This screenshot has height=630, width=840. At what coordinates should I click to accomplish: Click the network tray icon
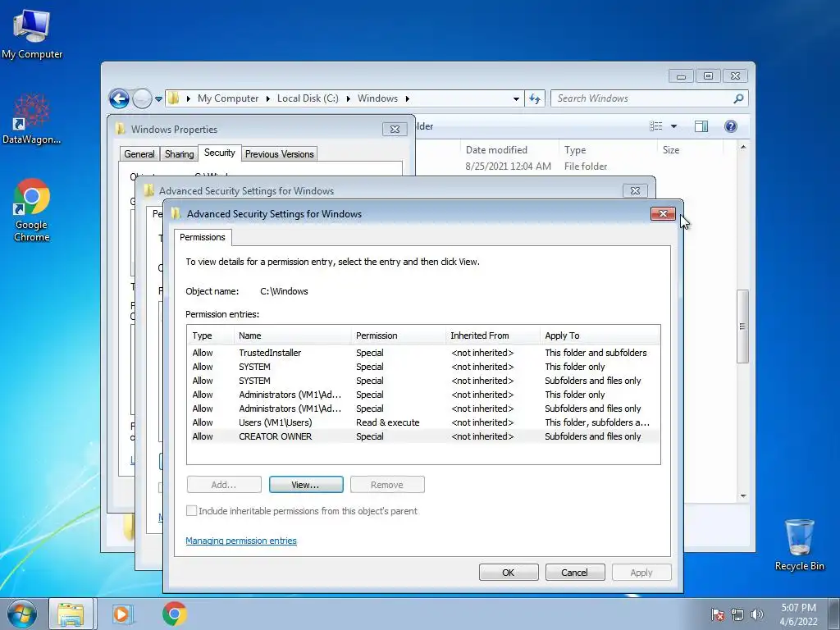[737, 614]
